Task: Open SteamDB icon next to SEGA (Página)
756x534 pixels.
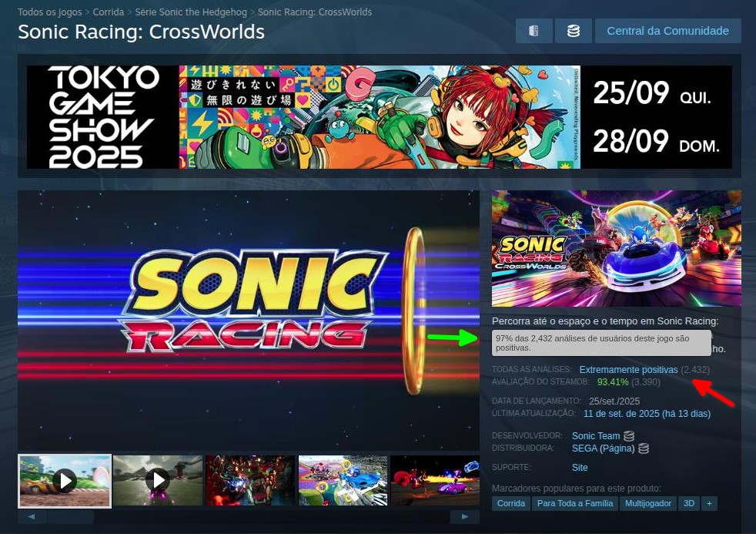Action: [x=643, y=448]
